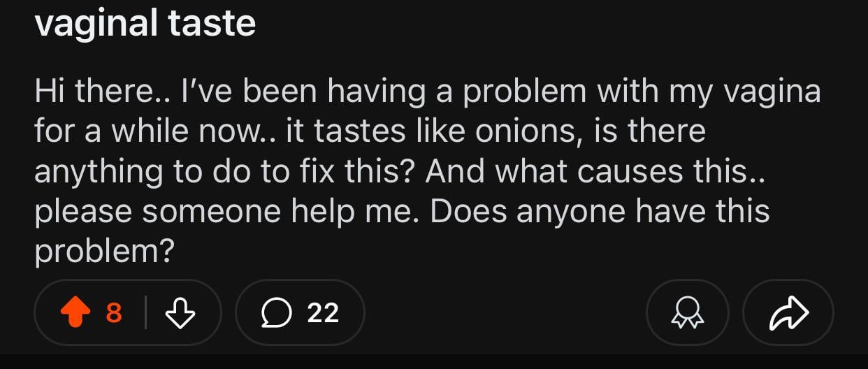Click "And what causes this.." in the post
The width and height of the screenshot is (868, 369).
595,171
